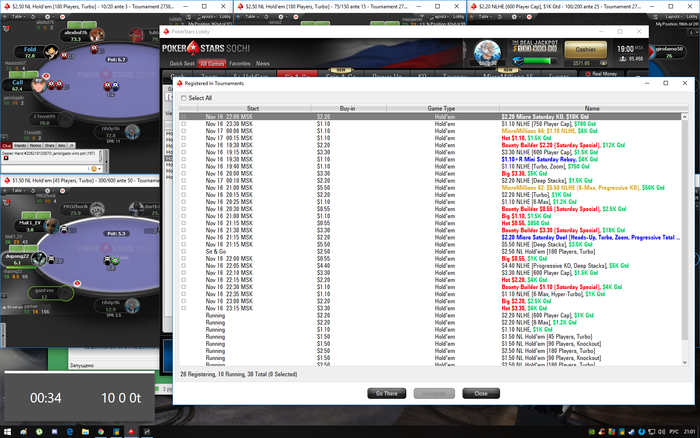Click the red sit-out icon in top-left table toolbar
Screen dimensions: 700x438
tap(62, 17)
